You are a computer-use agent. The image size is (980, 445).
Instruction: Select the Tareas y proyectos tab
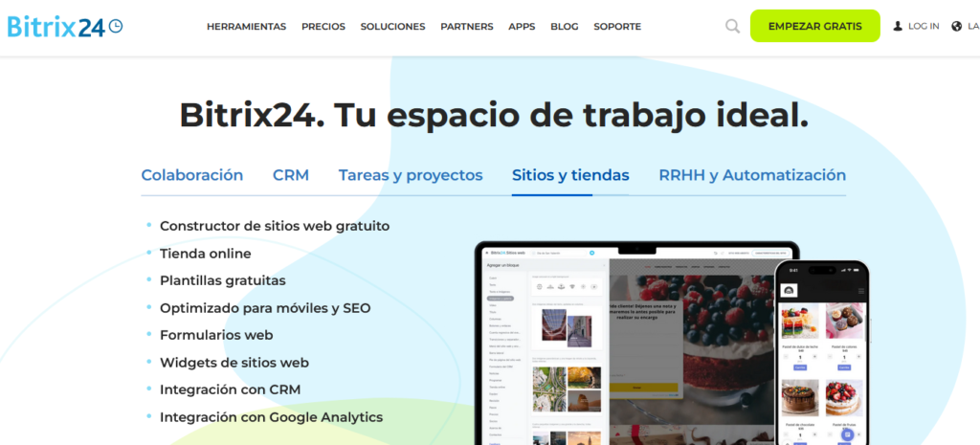(411, 176)
